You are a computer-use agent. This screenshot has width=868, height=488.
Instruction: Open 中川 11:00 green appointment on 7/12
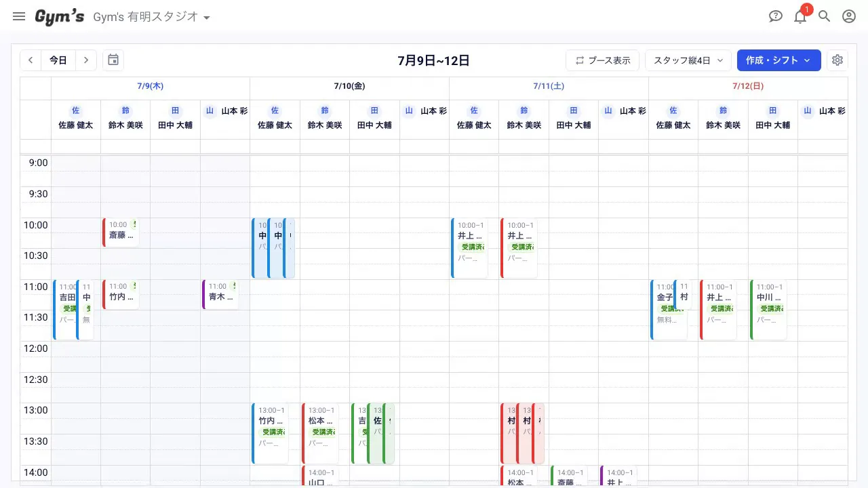[x=768, y=310]
